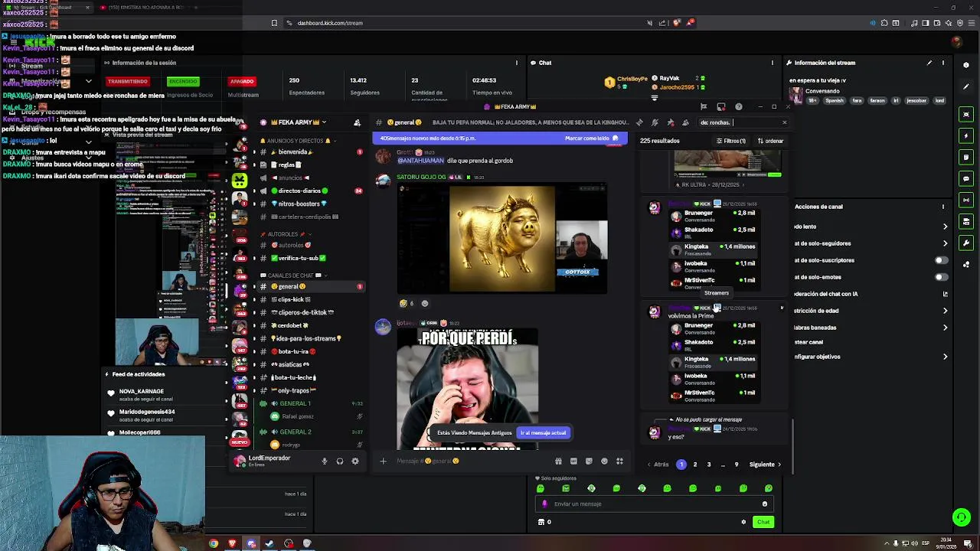
Task: Open the emoji picker in Discord message bar
Action: [604, 461]
